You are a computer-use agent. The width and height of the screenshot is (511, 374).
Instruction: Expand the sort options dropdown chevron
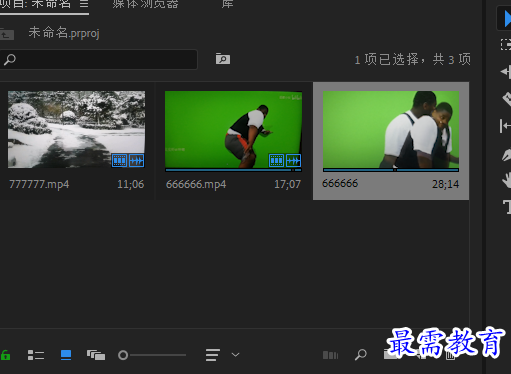(x=235, y=355)
